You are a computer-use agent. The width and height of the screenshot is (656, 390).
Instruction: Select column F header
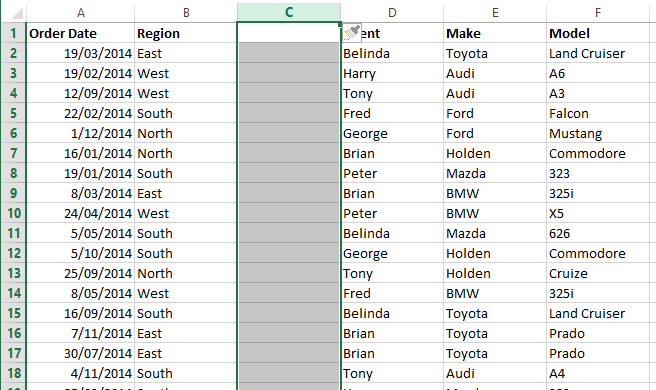click(598, 13)
